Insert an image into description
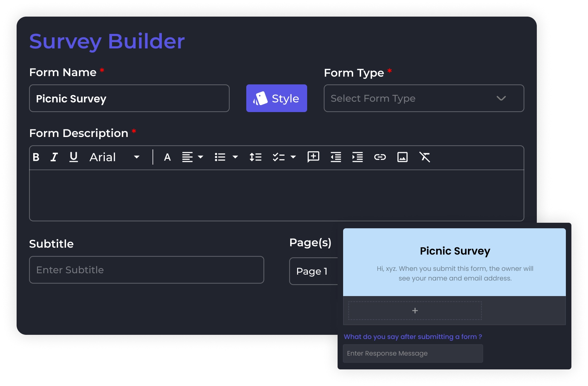Viewport: 588px width, 386px height. click(x=402, y=157)
